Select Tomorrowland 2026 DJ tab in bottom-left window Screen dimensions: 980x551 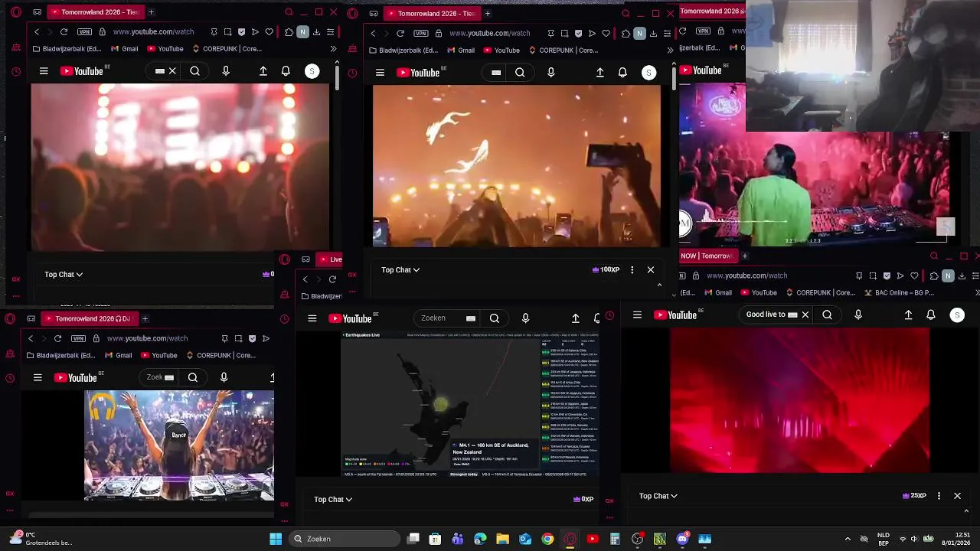coord(89,318)
